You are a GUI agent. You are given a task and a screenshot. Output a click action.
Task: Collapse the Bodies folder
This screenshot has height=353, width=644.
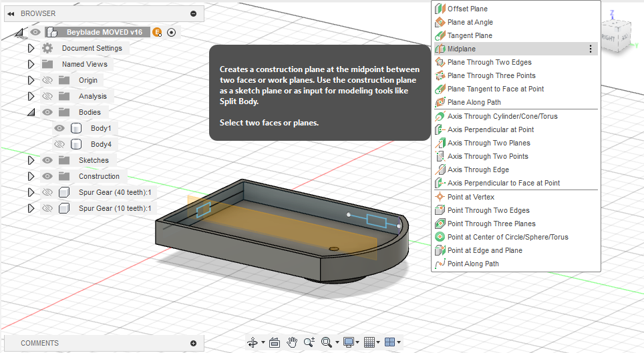point(31,112)
